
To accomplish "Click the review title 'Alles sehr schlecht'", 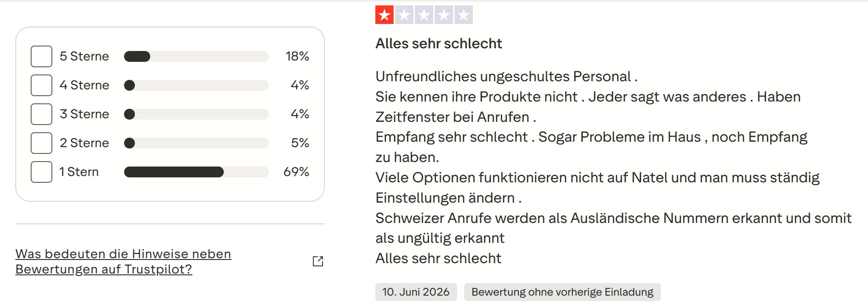I will (439, 43).
